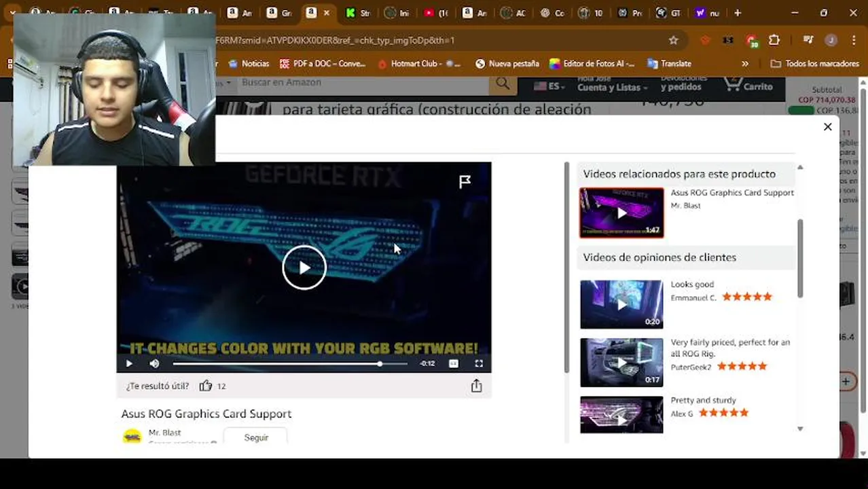This screenshot has height=489, width=868.
Task: Switch to the YouTube tab
Action: coord(435,13)
